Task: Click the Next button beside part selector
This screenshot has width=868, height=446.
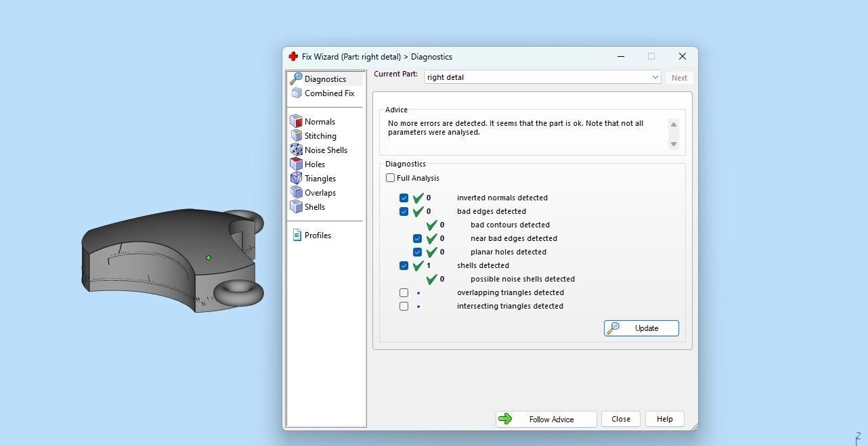Action: coord(679,78)
